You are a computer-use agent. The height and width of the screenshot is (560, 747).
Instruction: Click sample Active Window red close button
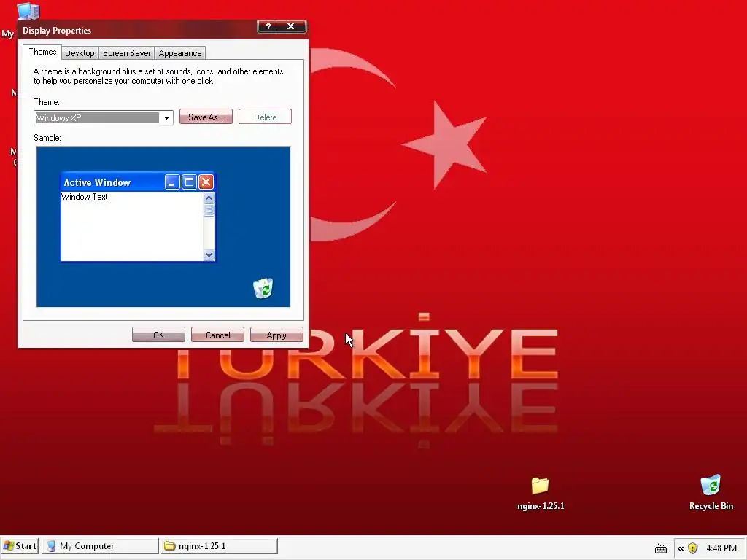206,182
